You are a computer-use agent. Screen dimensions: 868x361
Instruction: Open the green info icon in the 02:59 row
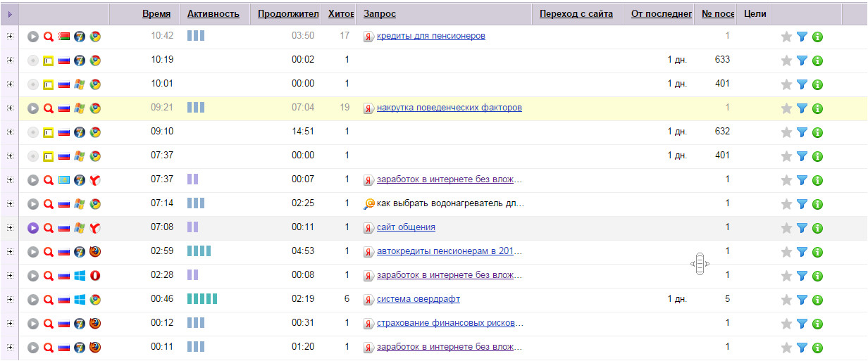[x=818, y=252]
